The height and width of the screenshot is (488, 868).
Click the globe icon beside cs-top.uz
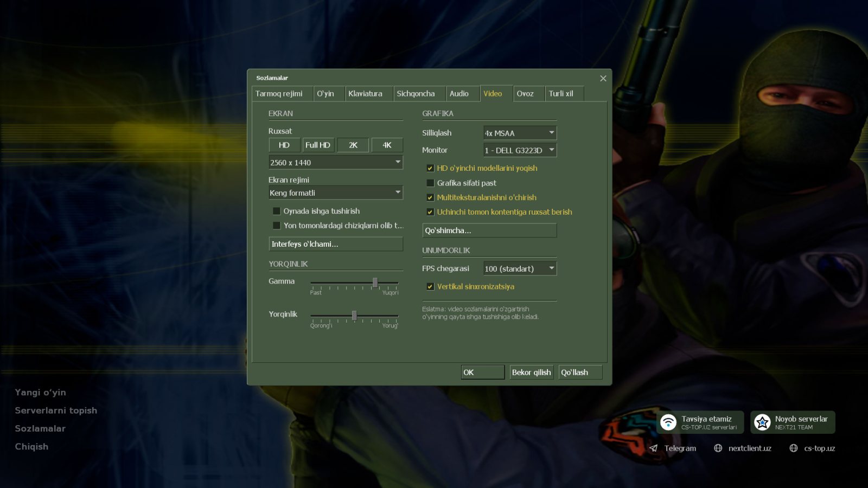pos(794,448)
